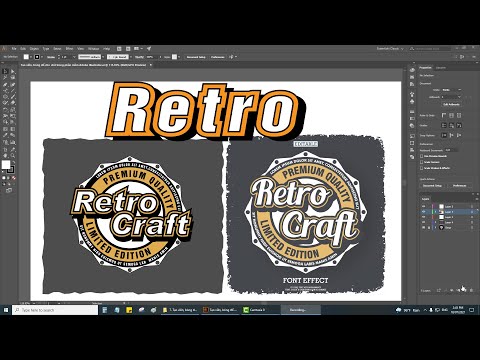Click Document Setup under Quick Actions

(432, 185)
